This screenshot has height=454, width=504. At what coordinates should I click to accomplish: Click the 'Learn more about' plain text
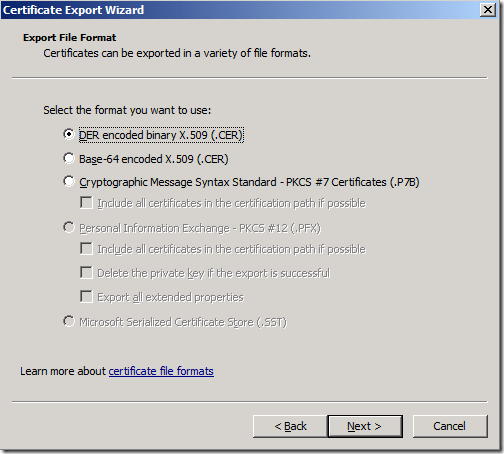tap(63, 371)
